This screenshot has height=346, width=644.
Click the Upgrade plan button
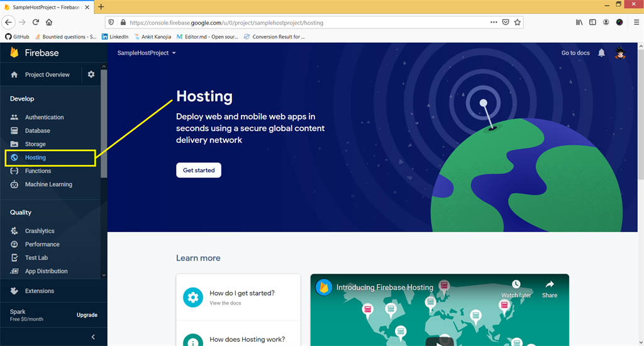coord(87,315)
